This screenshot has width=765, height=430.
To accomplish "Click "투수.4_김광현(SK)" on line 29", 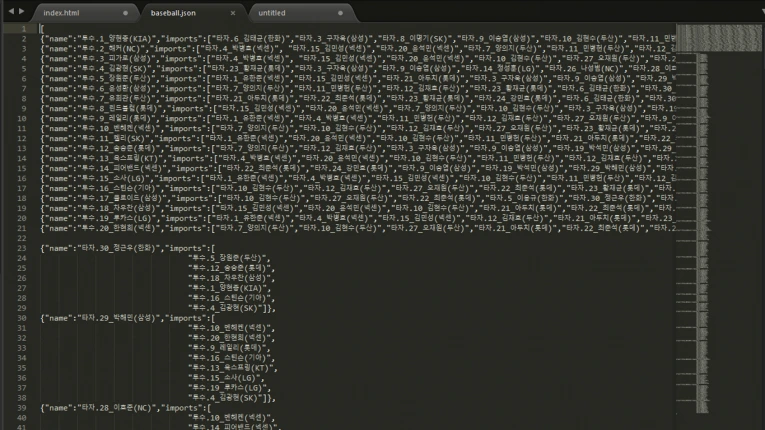I will pyautogui.click(x=227, y=308).
